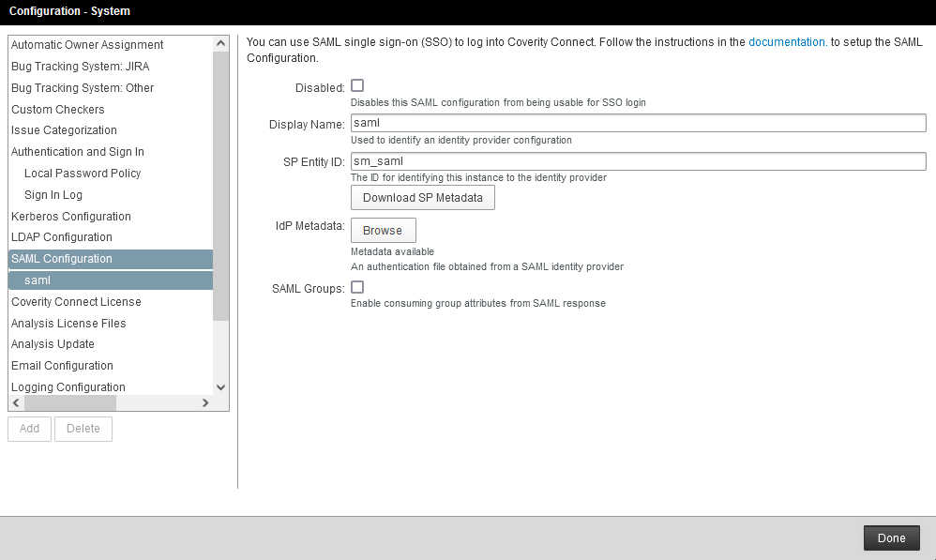Screen dimensions: 936x560
Task: Click the Delete button
Action: coord(83,429)
